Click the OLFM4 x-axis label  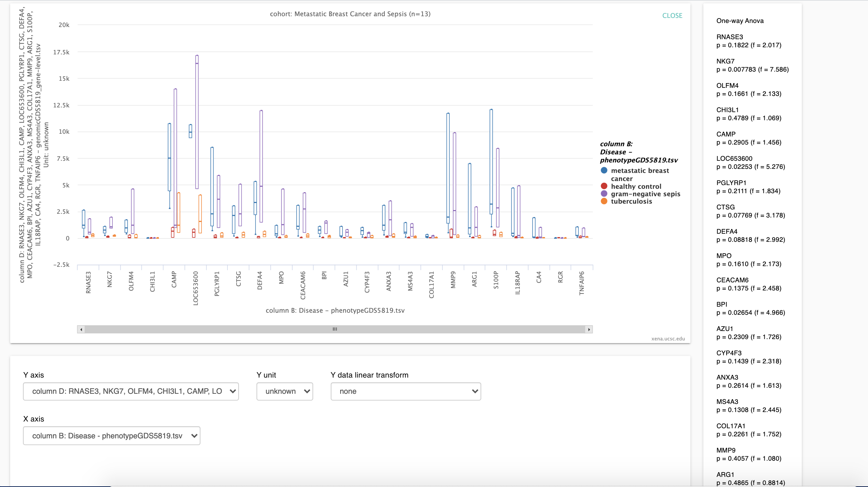(131, 281)
